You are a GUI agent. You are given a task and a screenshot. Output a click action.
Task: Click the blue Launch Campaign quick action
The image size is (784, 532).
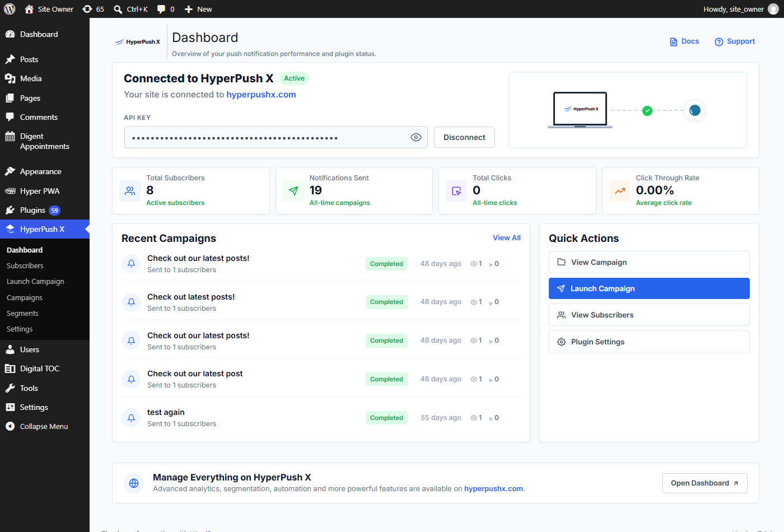point(649,288)
